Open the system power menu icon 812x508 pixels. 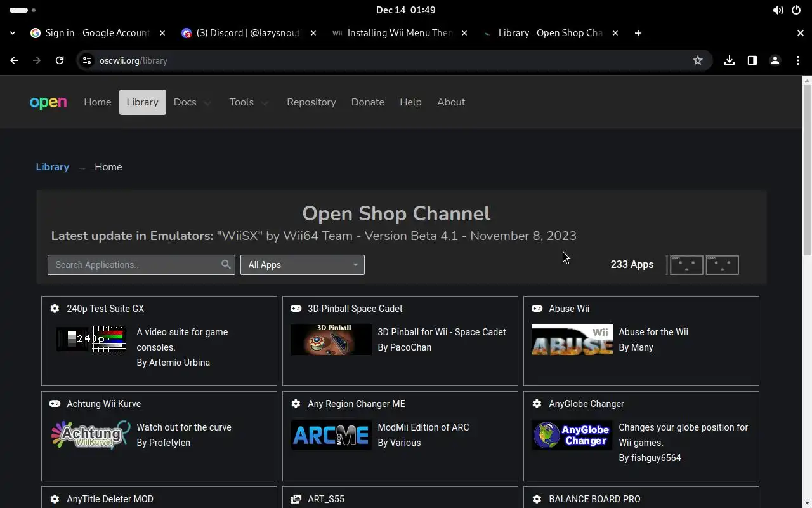(x=796, y=10)
